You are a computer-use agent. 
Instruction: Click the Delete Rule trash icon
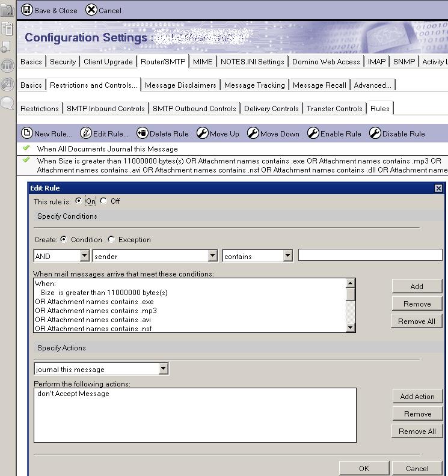tap(142, 133)
